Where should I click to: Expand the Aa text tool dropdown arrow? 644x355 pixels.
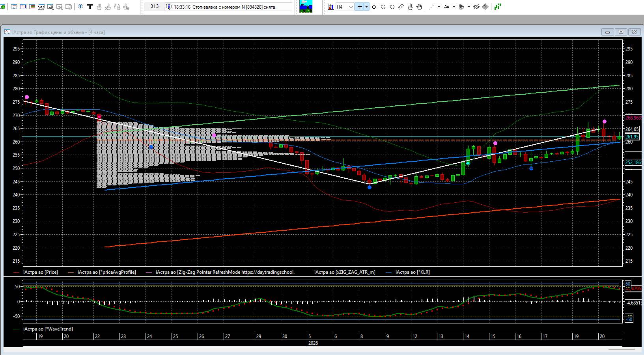click(x=454, y=7)
